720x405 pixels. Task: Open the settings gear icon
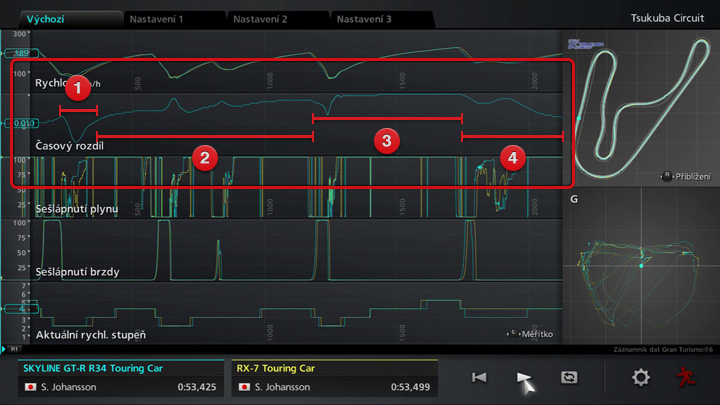(x=641, y=377)
